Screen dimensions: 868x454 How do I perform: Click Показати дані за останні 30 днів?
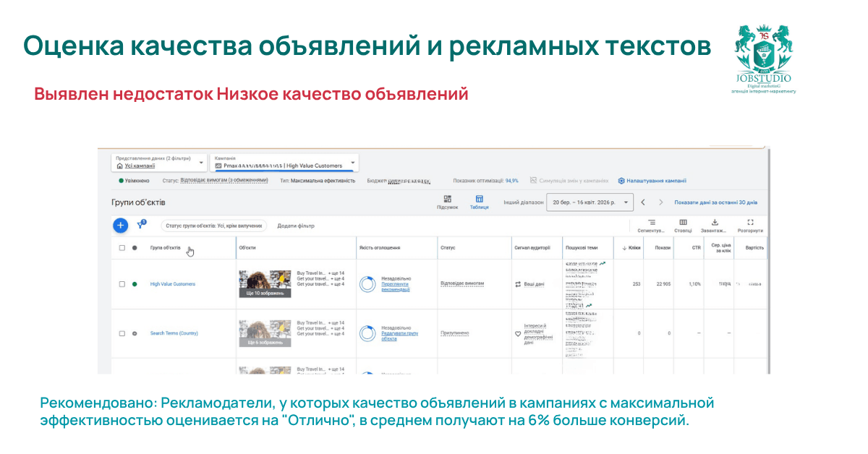pos(716,202)
